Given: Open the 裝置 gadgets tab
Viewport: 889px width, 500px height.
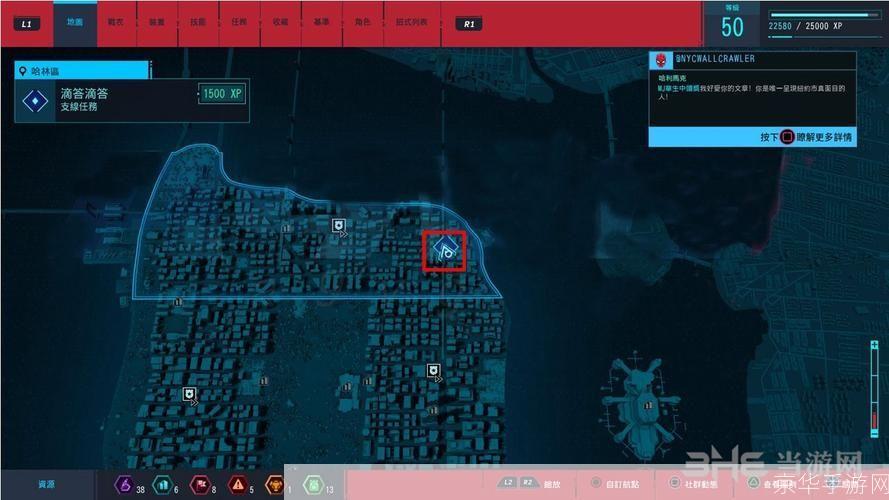Looking at the screenshot, I should coord(157,23).
